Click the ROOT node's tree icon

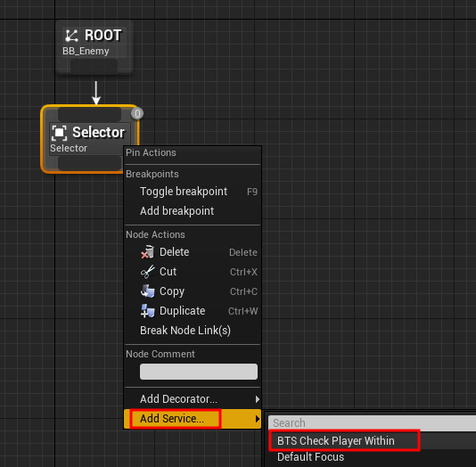pos(71,36)
